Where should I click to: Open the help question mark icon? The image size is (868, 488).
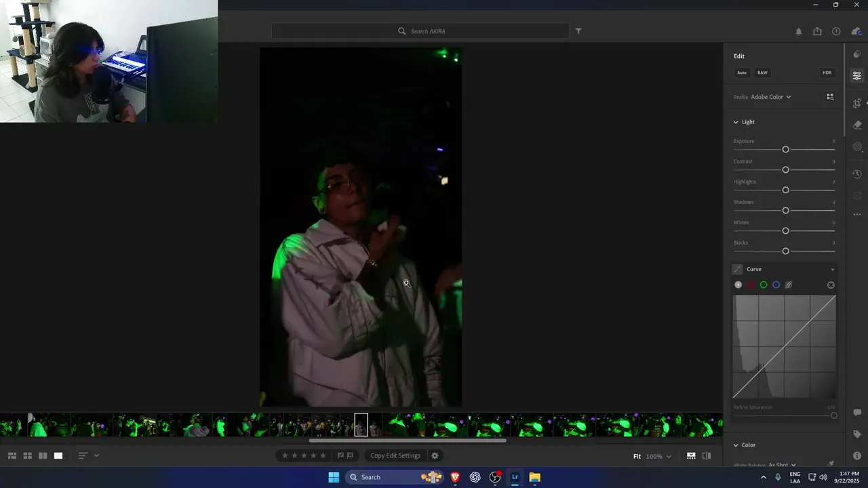point(836,31)
